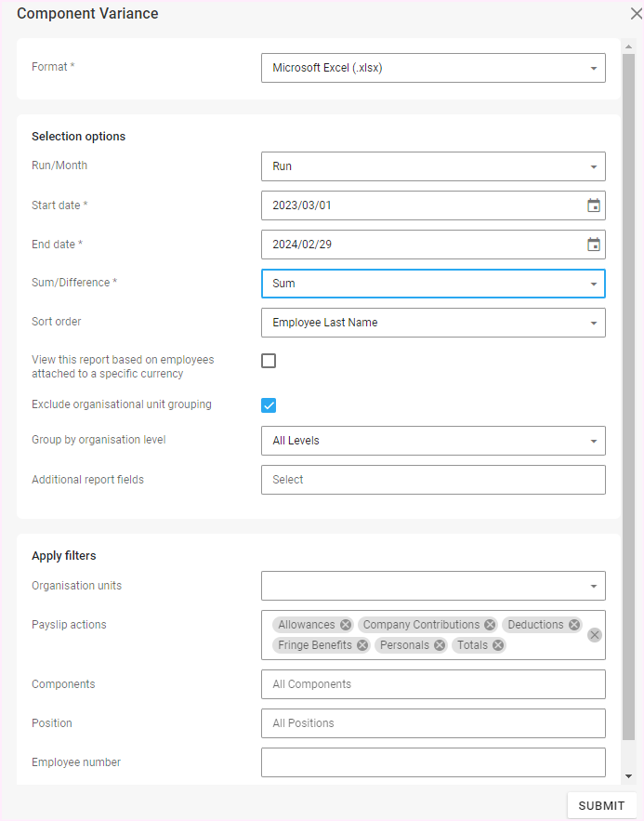Click the Submit button

pyautogui.click(x=601, y=805)
